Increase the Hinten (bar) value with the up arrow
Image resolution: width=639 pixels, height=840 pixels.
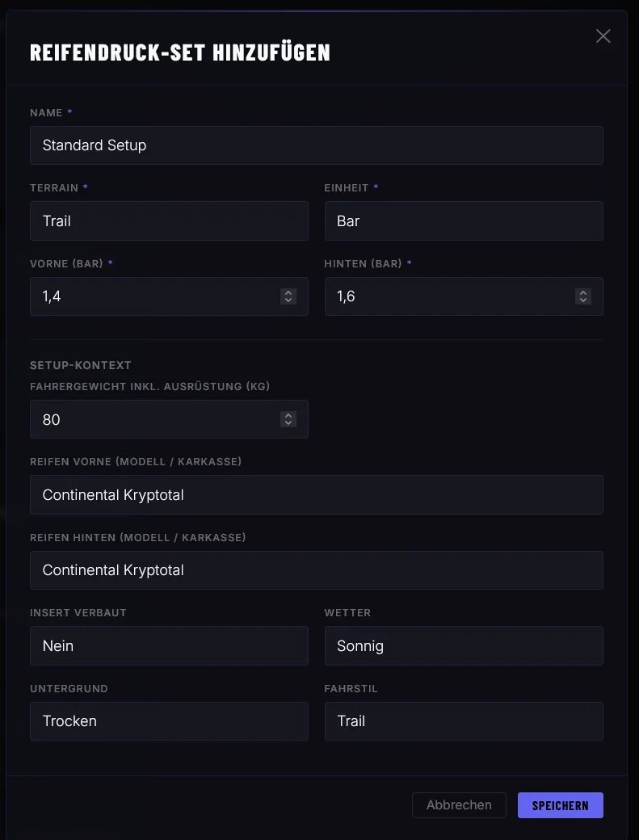[x=583, y=292]
